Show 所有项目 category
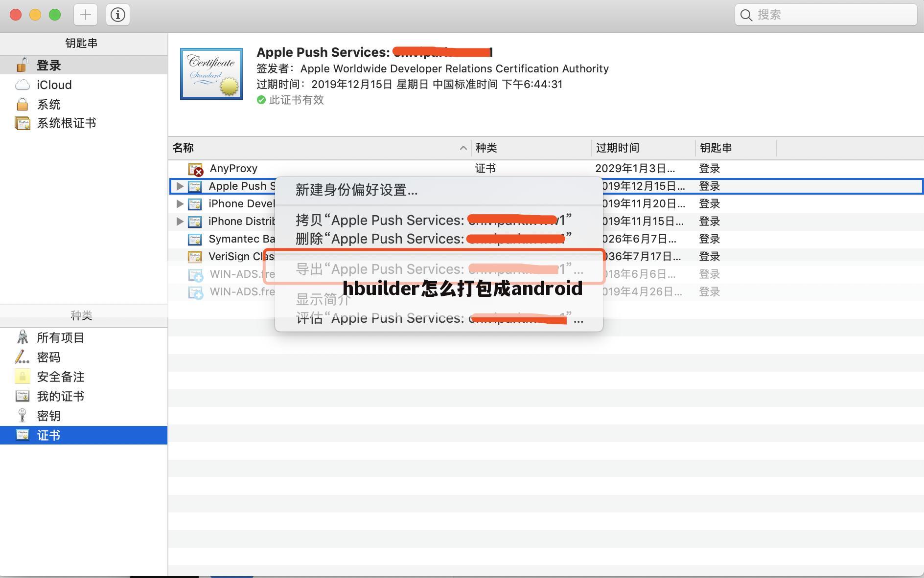 click(84, 337)
